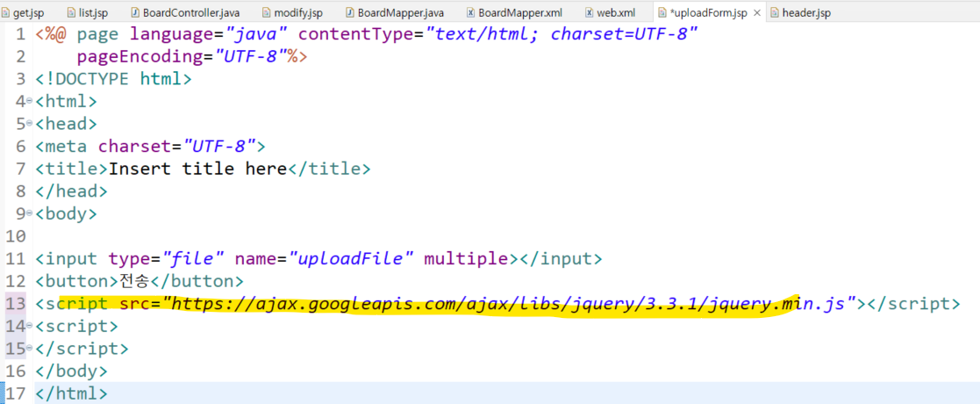Click the web.xml file icon
980x404 pixels.
point(590,12)
